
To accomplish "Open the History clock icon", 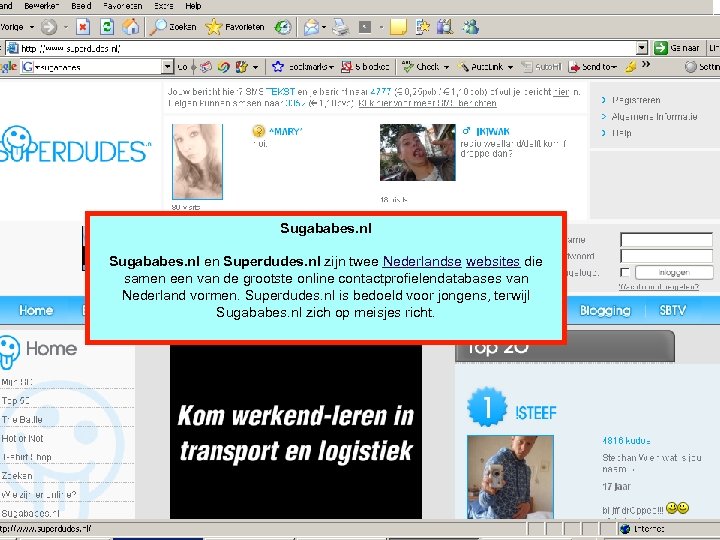I will point(282,27).
